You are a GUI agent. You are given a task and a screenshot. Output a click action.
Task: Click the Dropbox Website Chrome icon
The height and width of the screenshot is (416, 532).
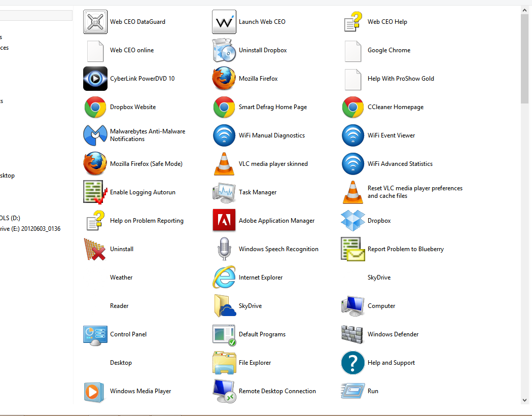pos(95,107)
